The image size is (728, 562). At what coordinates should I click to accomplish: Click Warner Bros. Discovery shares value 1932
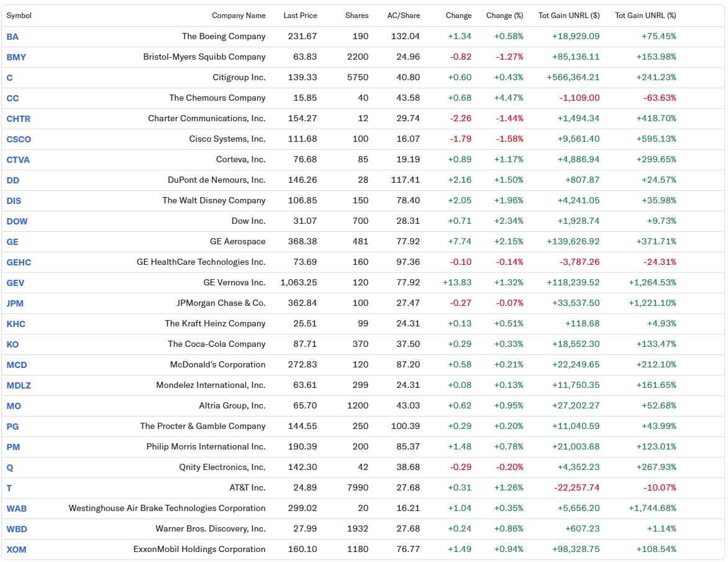click(x=358, y=528)
